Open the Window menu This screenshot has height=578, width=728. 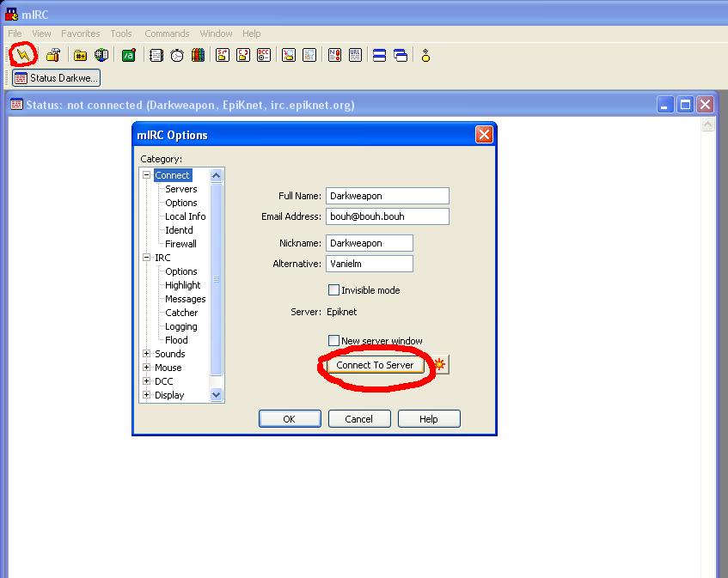coord(216,33)
